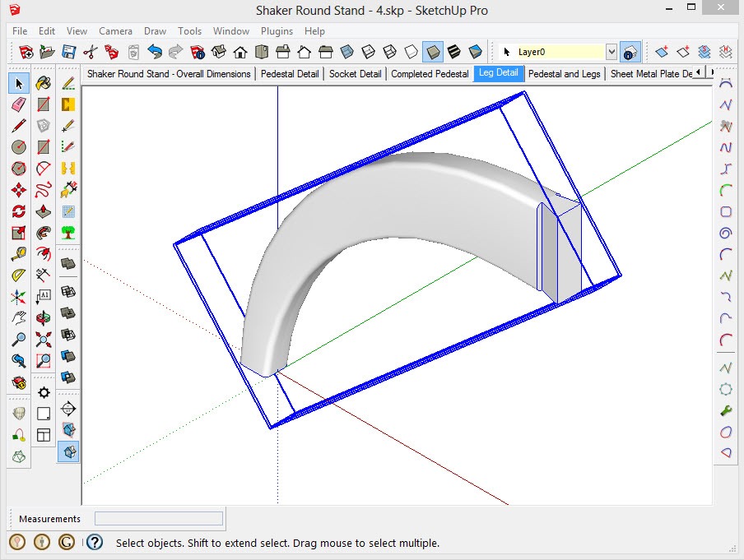
Task: Click inside the Measurements input field
Action: click(158, 518)
